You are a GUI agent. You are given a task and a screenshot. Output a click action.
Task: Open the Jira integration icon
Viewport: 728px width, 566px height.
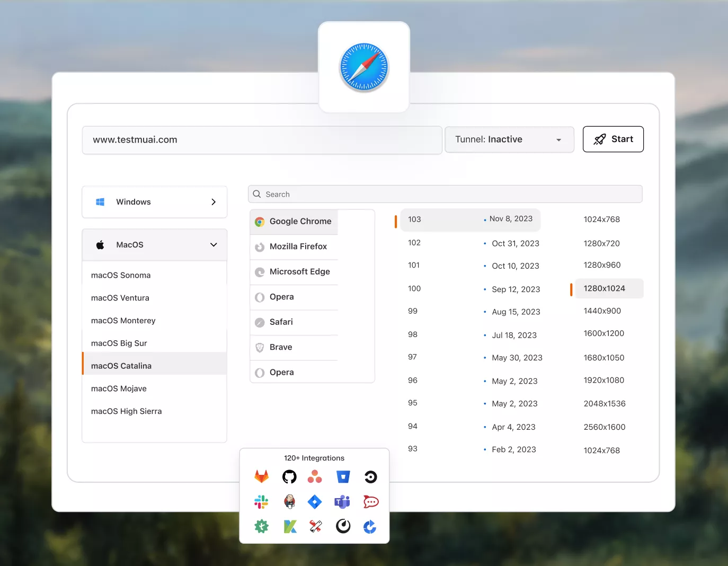click(x=315, y=501)
